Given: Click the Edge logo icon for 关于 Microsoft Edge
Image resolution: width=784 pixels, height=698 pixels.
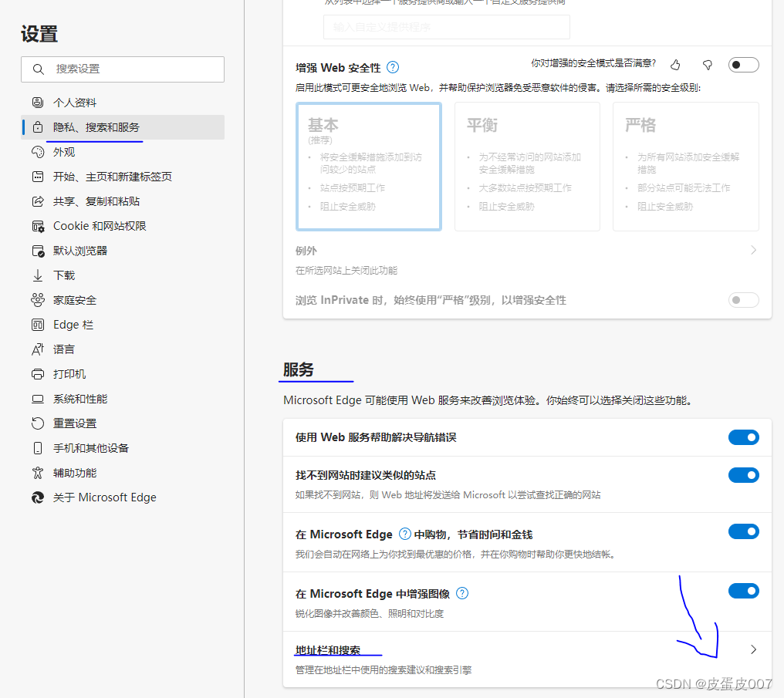Looking at the screenshot, I should coord(38,497).
